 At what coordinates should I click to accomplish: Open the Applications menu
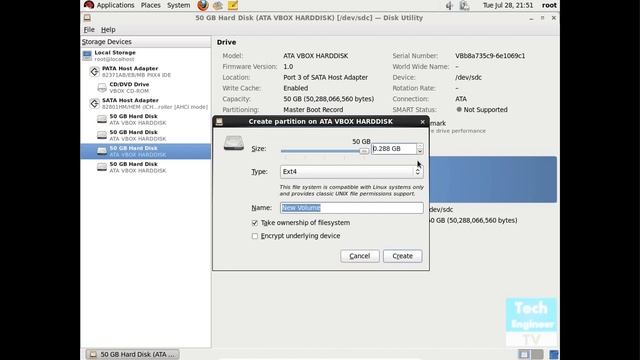pyautogui.click(x=115, y=5)
